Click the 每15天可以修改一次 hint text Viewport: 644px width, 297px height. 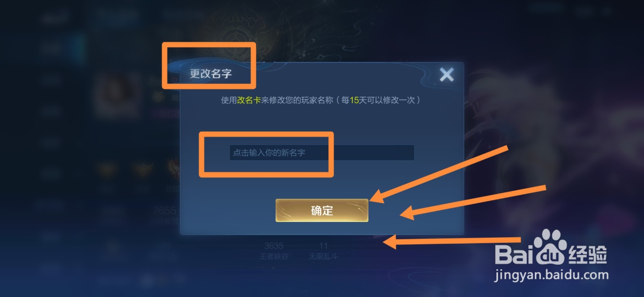(378, 100)
